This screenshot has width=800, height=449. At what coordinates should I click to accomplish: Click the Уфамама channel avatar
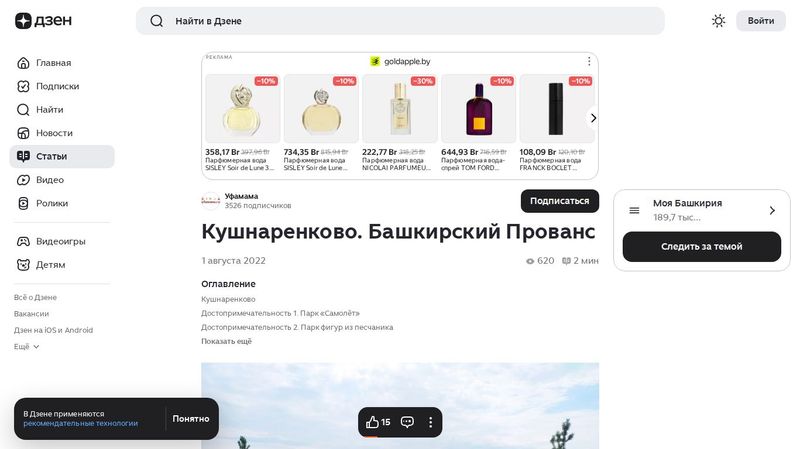click(x=211, y=201)
